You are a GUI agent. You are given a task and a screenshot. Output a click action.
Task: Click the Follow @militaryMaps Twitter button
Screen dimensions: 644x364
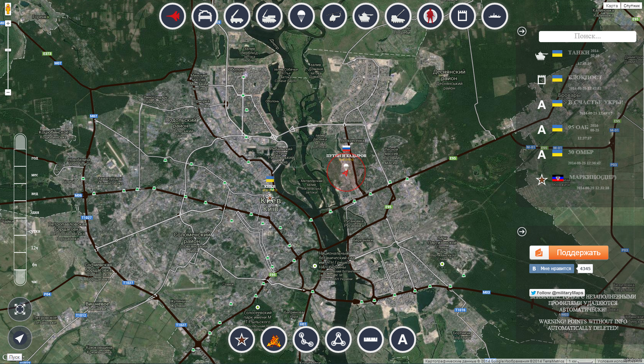click(x=557, y=293)
